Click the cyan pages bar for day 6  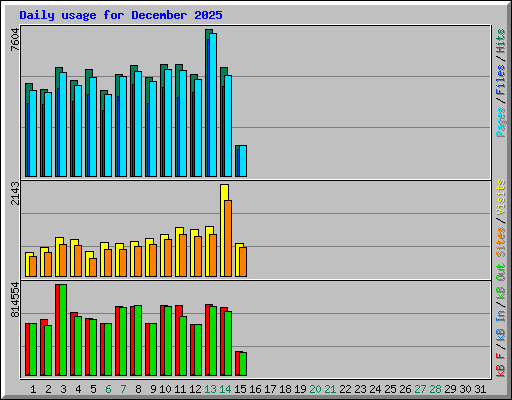pos(108,135)
